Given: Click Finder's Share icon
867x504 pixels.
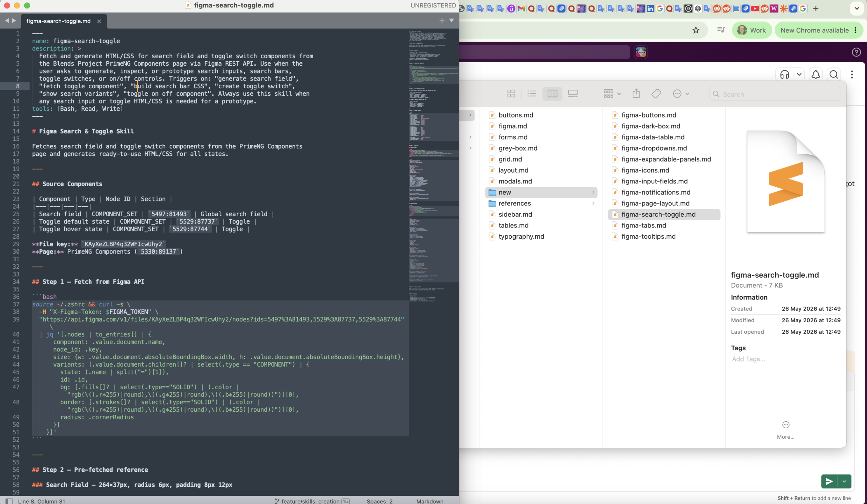Looking at the screenshot, I should (636, 93).
